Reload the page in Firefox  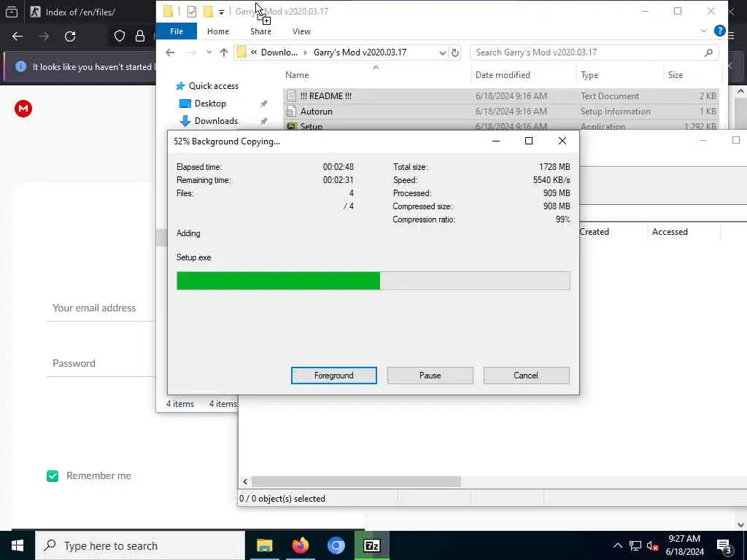(x=70, y=36)
